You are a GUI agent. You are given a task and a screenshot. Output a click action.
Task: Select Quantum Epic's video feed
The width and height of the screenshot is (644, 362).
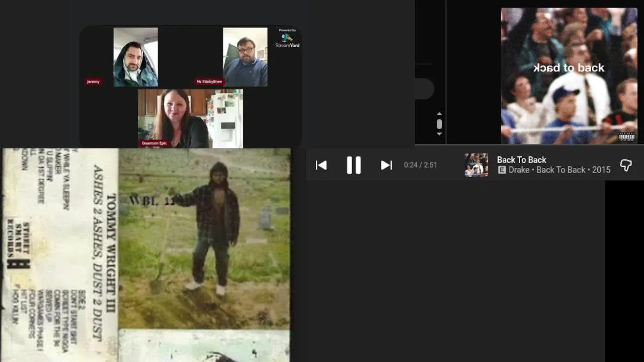(x=191, y=119)
